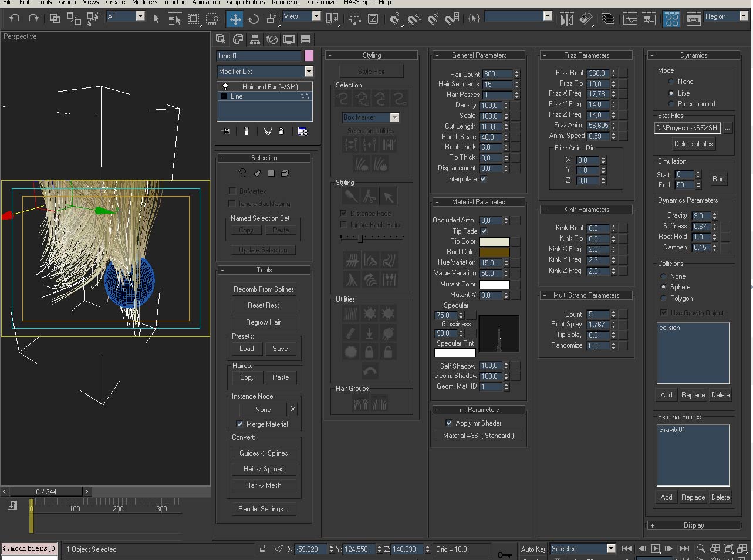Click the Key mode icon near Auto Key

(504, 555)
